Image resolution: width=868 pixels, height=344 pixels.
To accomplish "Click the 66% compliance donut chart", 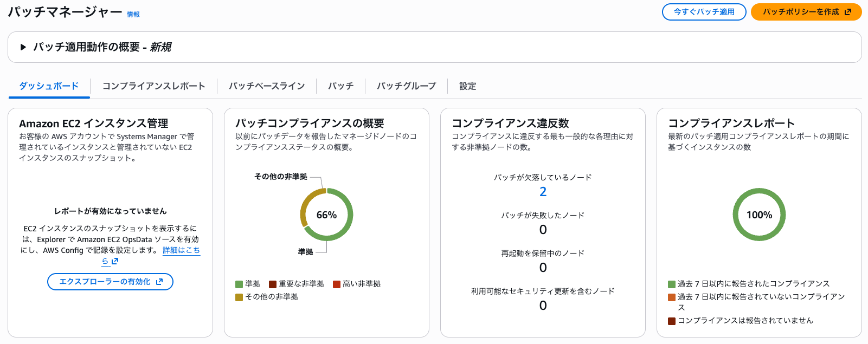I will [x=326, y=215].
